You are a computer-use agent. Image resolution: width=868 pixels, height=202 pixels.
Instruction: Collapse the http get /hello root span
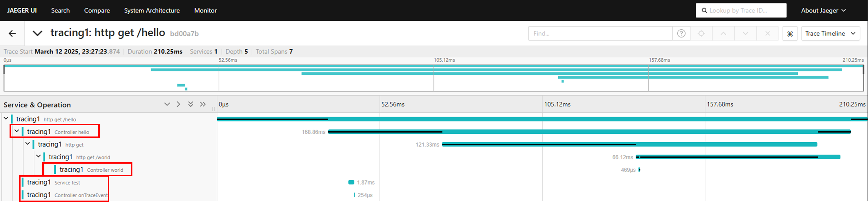click(x=6, y=118)
